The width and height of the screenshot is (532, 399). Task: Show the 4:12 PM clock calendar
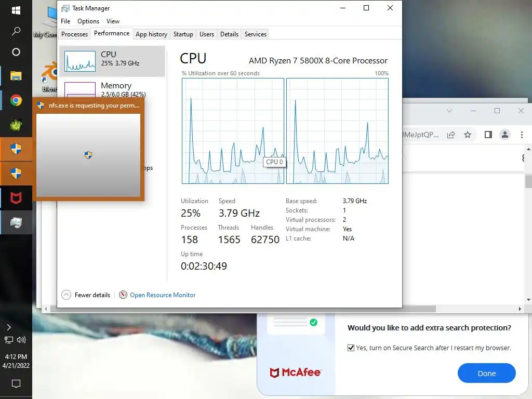(x=16, y=361)
